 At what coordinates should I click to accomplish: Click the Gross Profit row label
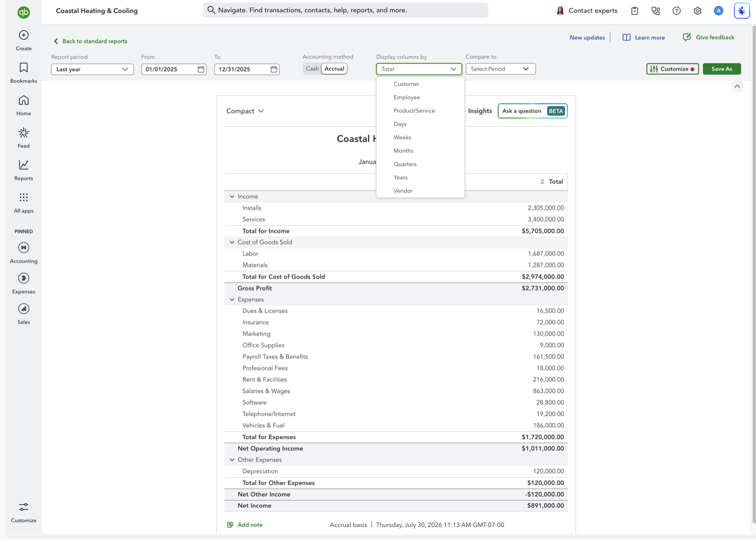pos(255,288)
